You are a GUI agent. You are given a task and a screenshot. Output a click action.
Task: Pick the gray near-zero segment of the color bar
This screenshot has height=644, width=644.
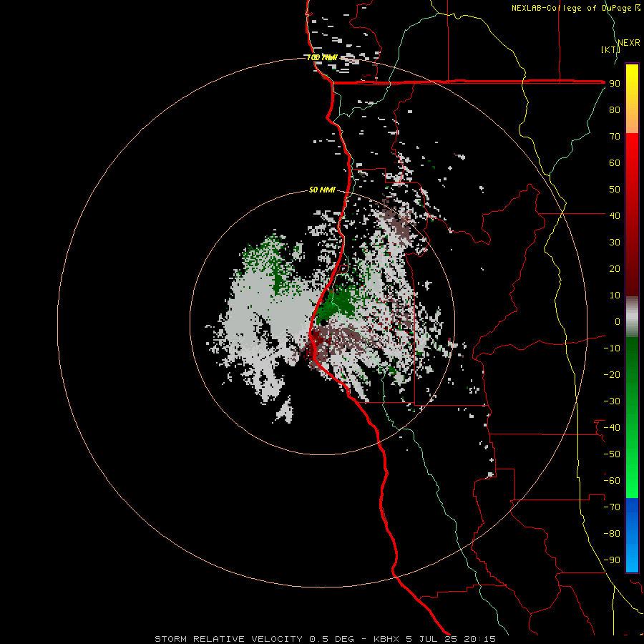point(632,317)
